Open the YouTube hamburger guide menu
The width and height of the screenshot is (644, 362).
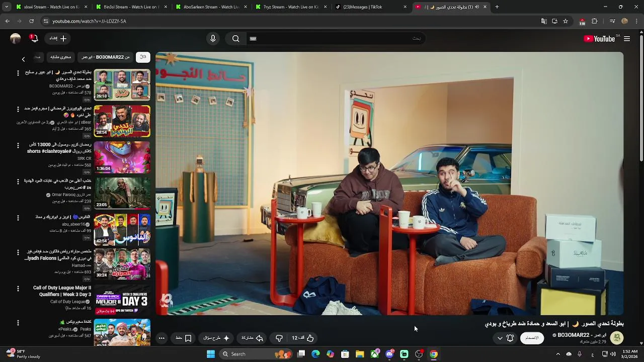coord(627,39)
